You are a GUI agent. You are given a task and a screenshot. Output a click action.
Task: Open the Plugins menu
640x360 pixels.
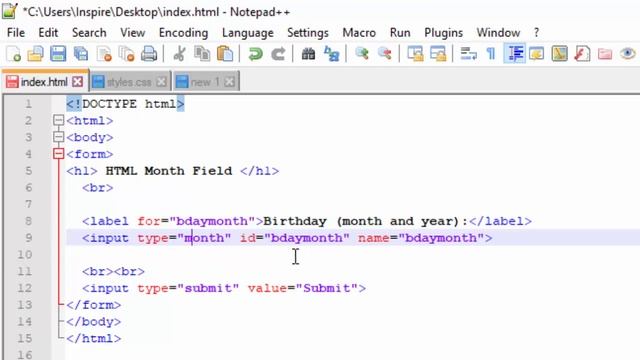(443, 33)
